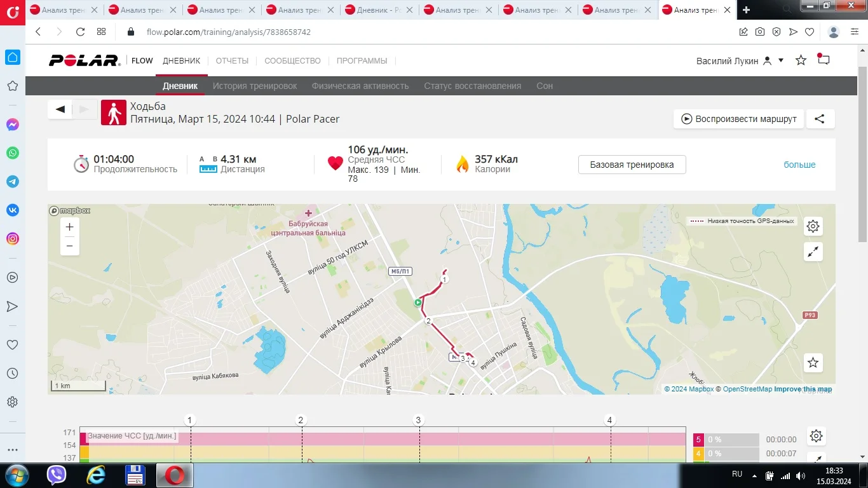Open the Speed Dial start page grid
The height and width of the screenshot is (488, 868).
click(102, 32)
